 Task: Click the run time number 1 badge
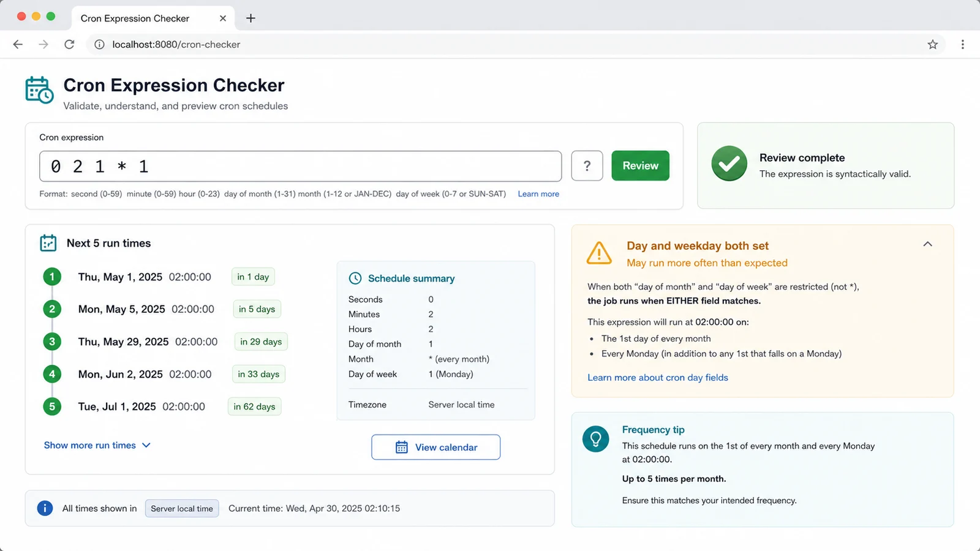52,277
